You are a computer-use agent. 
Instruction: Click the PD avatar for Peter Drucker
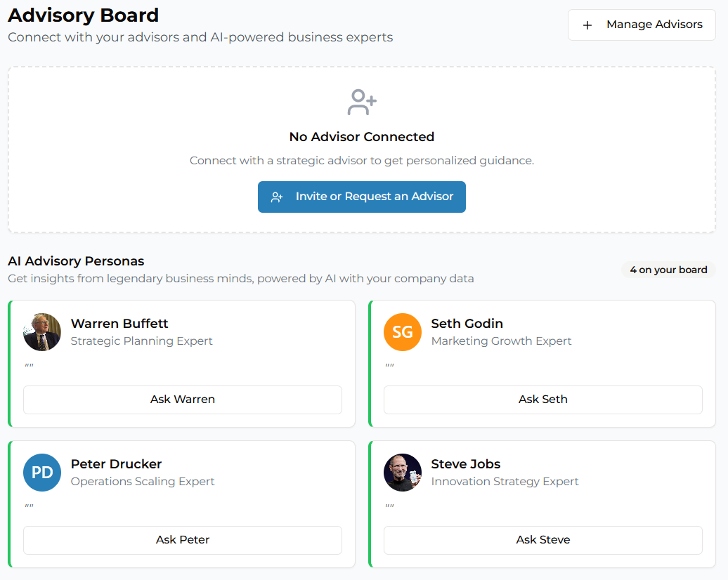[42, 473]
